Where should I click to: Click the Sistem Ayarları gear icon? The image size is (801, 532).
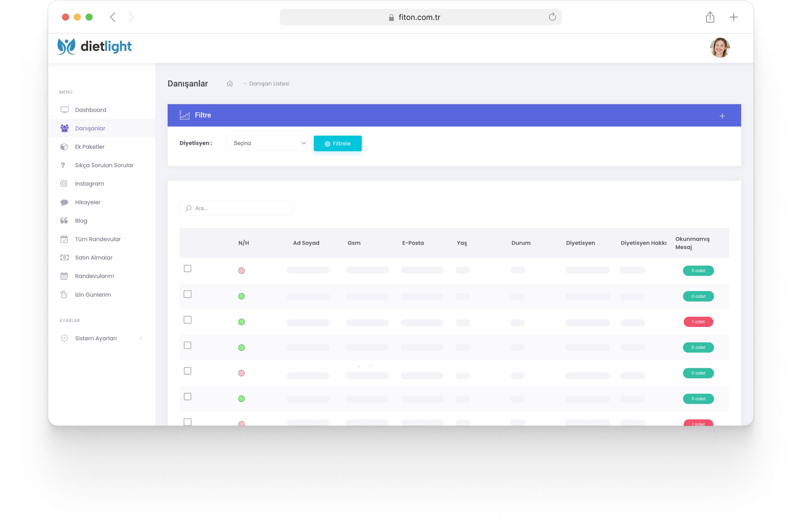64,338
